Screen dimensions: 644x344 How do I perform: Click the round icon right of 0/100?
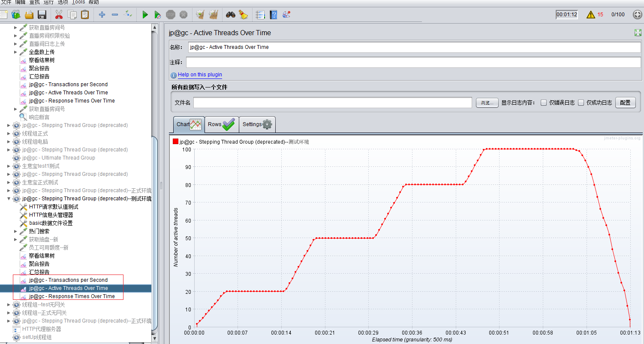coord(638,15)
